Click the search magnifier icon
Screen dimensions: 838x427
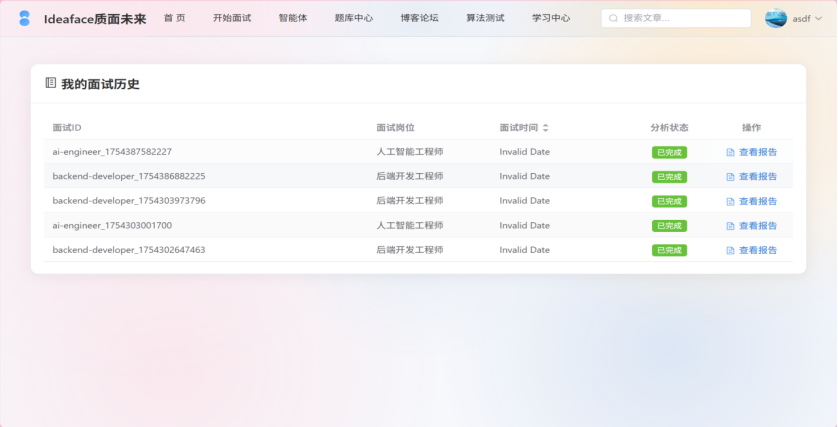(x=613, y=18)
